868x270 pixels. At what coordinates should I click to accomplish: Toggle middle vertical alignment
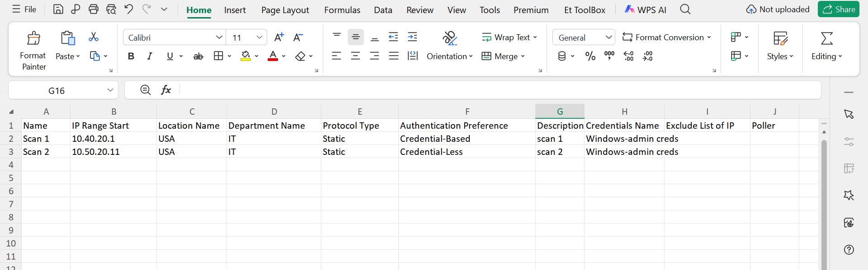(x=356, y=37)
